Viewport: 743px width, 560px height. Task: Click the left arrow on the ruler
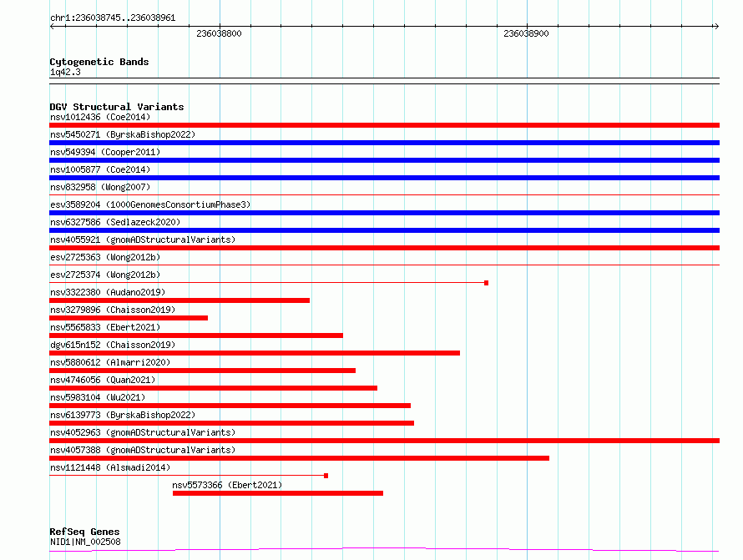click(x=52, y=27)
